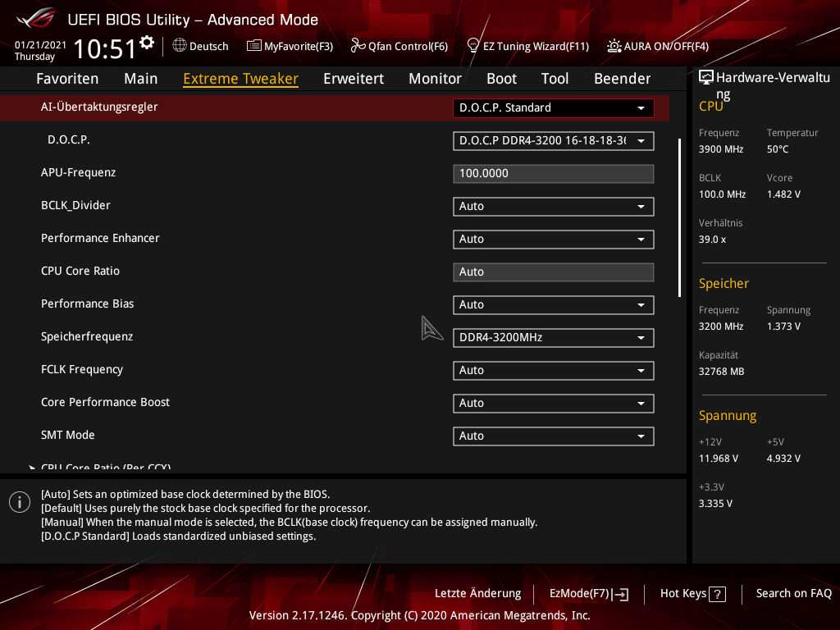The image size is (840, 630).
Task: Click the date 01/21/2021
Action: point(40,45)
